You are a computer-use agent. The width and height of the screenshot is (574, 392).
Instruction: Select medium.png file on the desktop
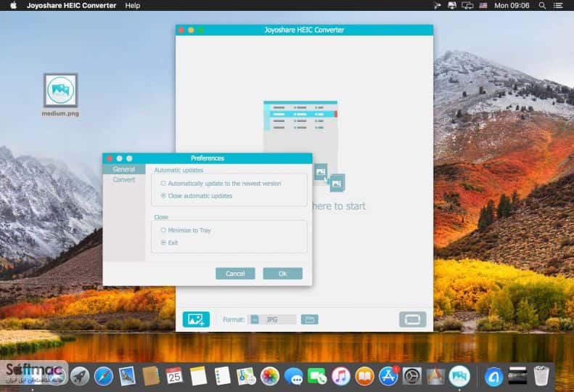pos(60,95)
